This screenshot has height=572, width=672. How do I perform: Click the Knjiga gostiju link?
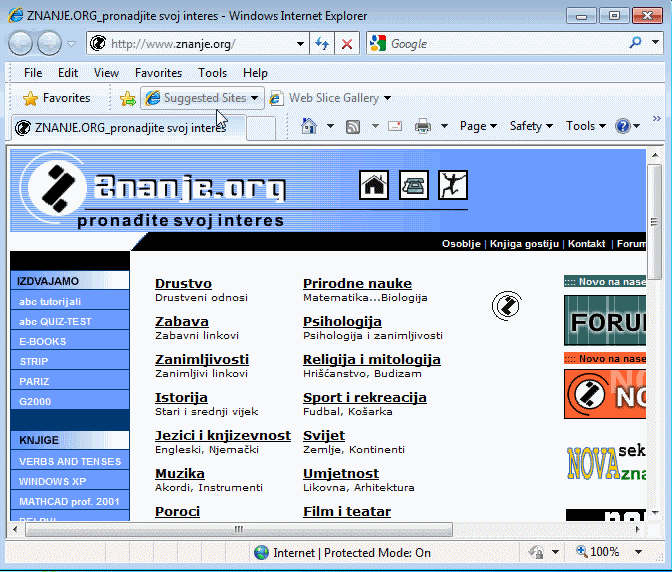coord(525,244)
